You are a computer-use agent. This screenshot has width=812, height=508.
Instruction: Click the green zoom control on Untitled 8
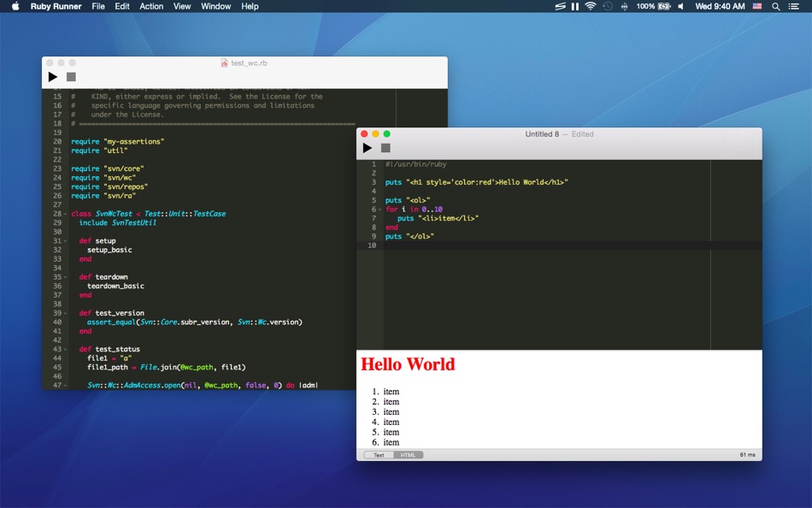(385, 133)
